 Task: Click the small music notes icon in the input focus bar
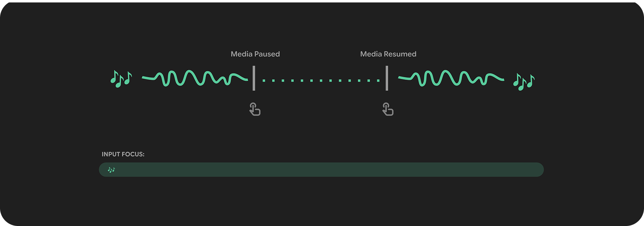[x=111, y=170]
